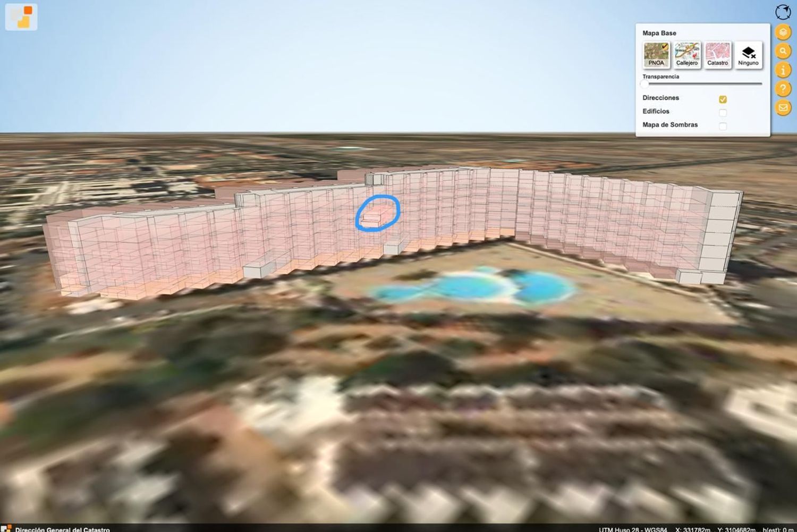Click the Dirección General del Catastro link

62,529
